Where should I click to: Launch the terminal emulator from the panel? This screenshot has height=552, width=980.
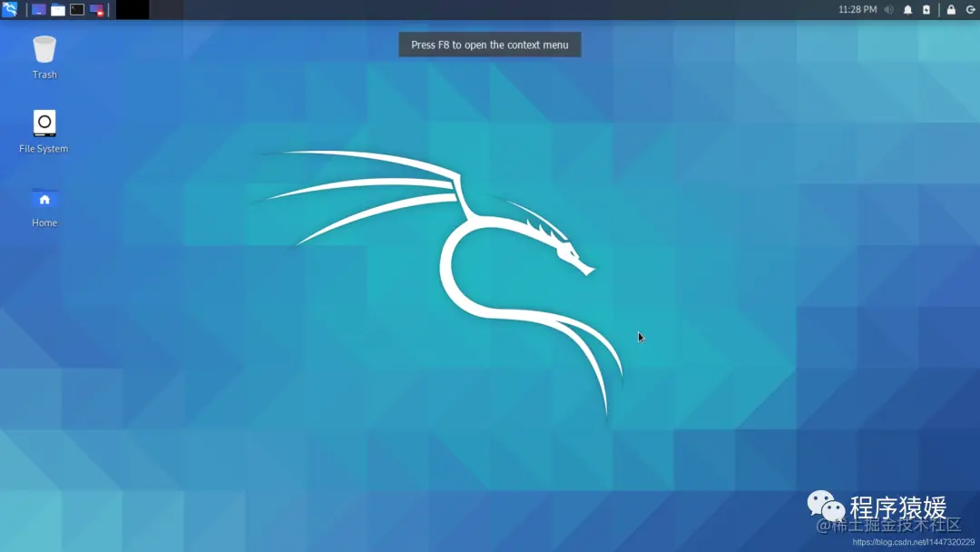pyautogui.click(x=77, y=10)
